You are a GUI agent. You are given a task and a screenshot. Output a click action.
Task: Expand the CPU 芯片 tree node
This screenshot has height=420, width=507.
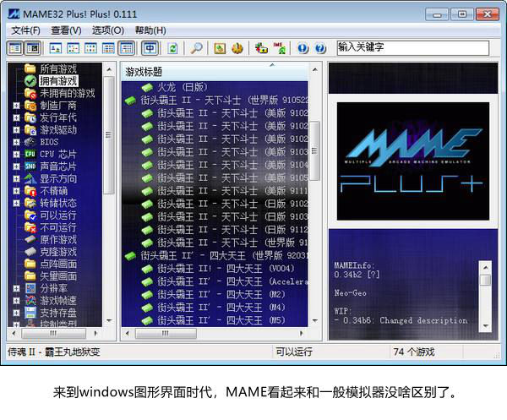pos(16,155)
